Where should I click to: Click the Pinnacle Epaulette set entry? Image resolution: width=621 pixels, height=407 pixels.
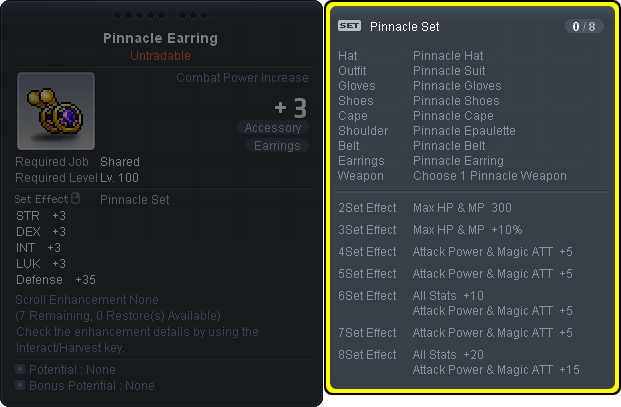pyautogui.click(x=464, y=131)
